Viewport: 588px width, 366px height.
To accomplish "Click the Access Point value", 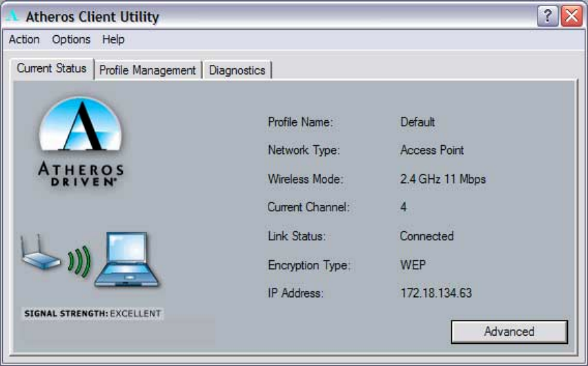I will (432, 150).
